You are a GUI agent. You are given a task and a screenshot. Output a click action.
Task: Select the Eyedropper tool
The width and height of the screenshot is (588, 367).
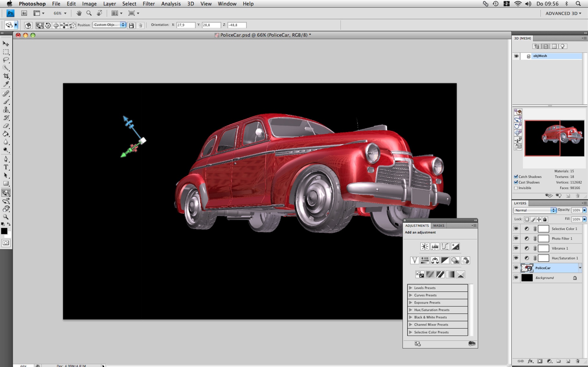6,84
